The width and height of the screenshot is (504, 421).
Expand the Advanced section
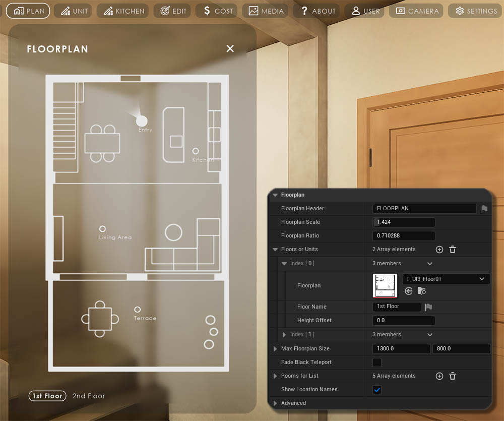coord(275,403)
